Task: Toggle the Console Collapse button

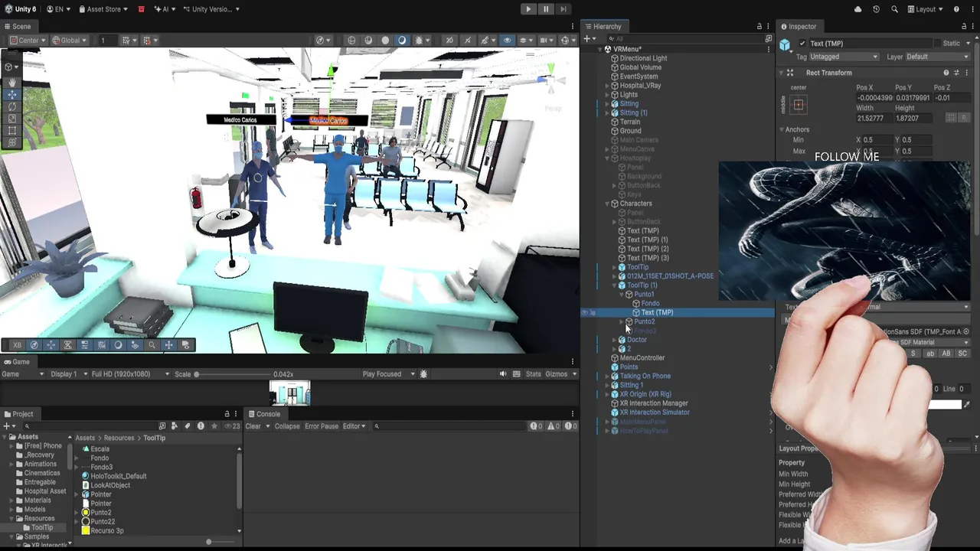Action: (x=287, y=426)
